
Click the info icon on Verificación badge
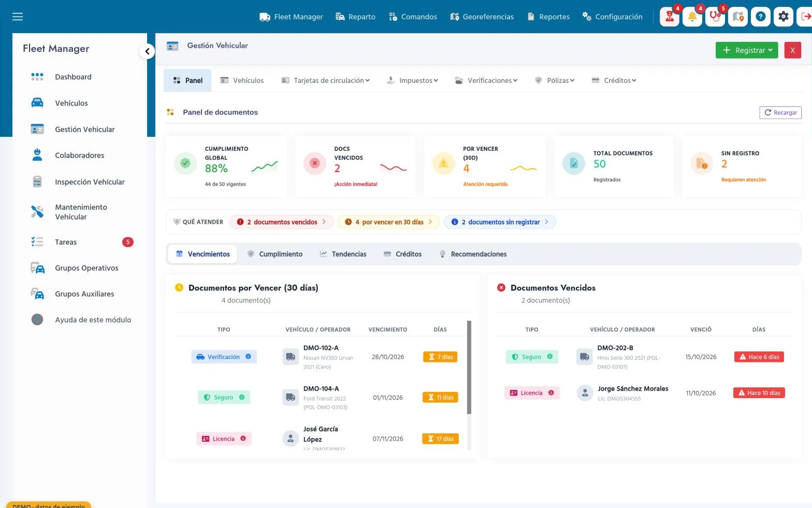tap(248, 357)
